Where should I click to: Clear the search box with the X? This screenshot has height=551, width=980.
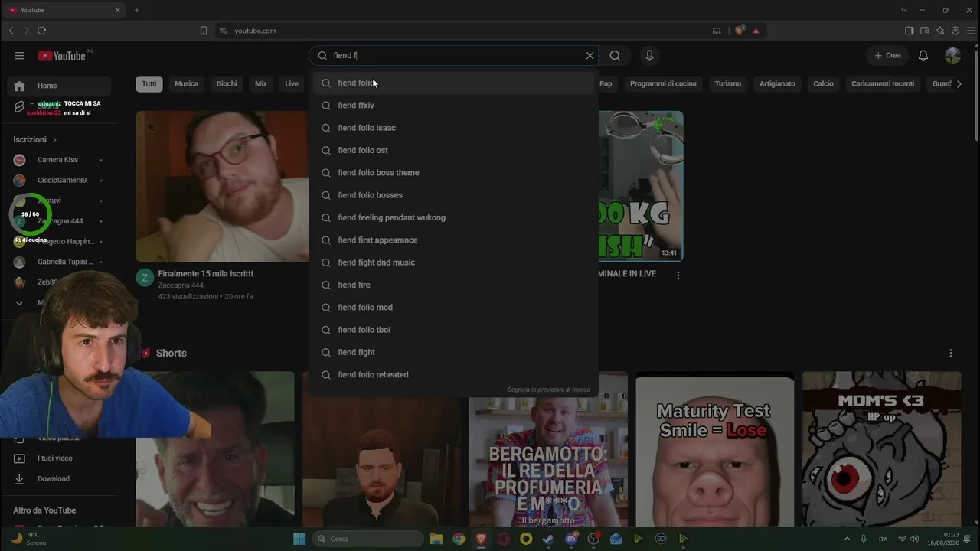(x=590, y=55)
